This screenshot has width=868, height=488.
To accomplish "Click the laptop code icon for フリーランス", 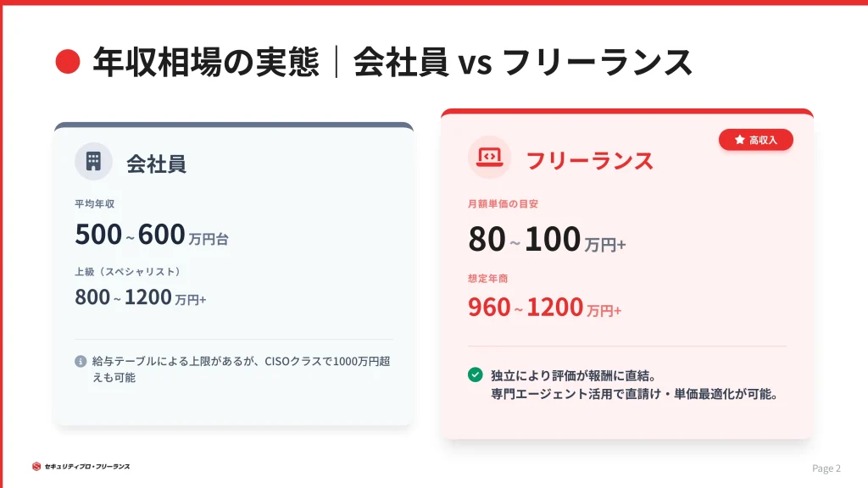I will 489,158.
